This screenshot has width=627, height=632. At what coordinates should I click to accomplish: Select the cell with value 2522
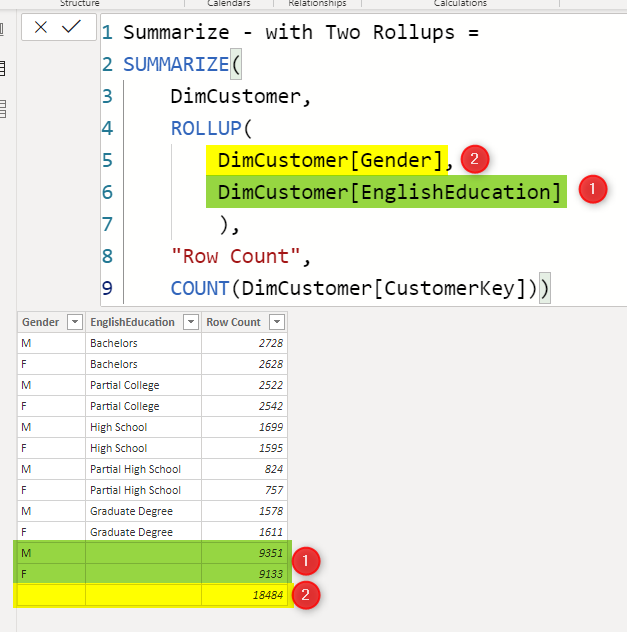[244, 385]
